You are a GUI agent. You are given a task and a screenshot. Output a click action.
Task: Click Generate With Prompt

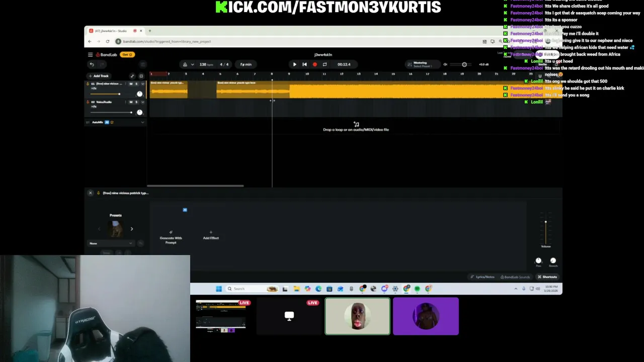pos(171,237)
